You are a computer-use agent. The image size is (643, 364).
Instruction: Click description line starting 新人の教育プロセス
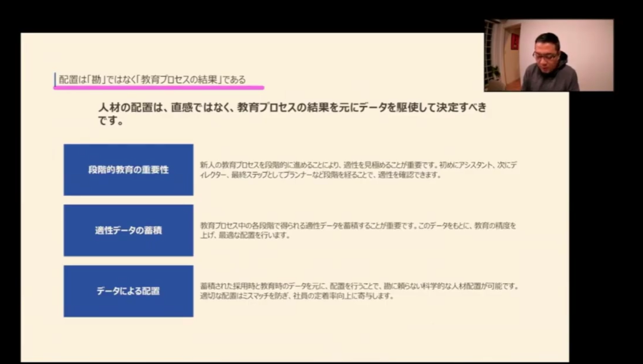pos(358,164)
